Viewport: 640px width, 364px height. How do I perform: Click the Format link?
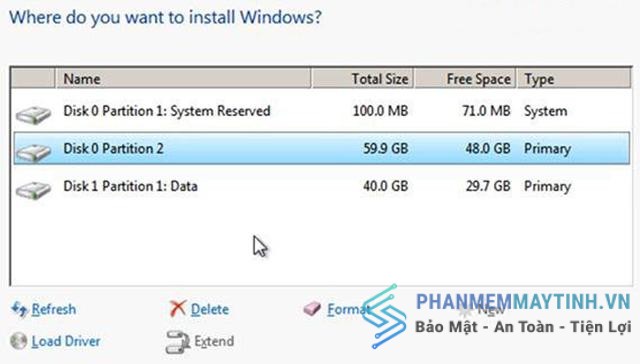click(x=347, y=309)
